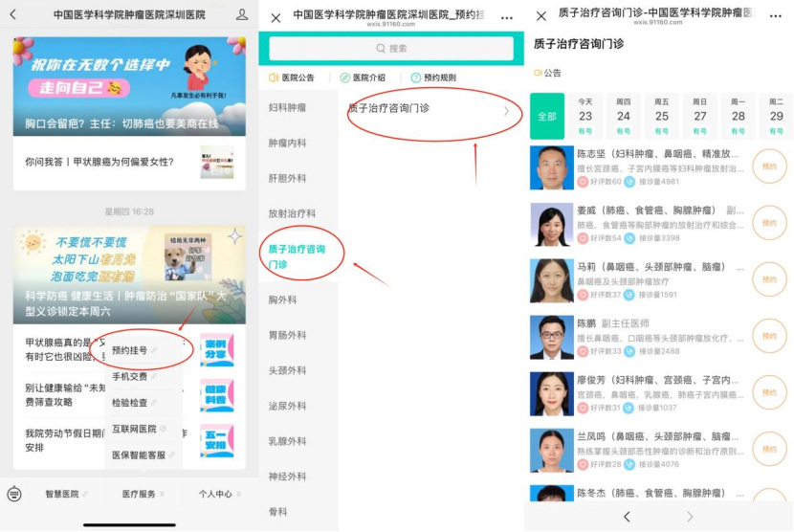794x532 pixels.
Task: Select 预约挂号 from popup menu
Action: pyautogui.click(x=130, y=351)
